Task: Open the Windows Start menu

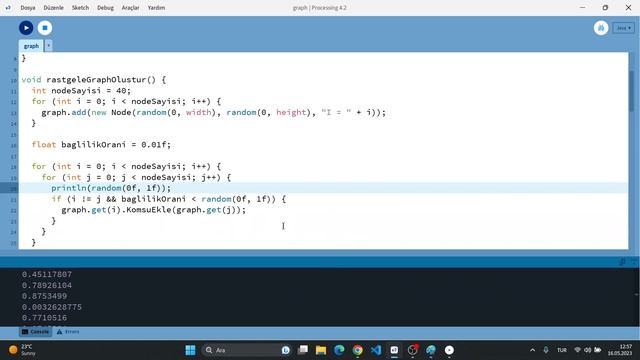Action: (x=190, y=350)
